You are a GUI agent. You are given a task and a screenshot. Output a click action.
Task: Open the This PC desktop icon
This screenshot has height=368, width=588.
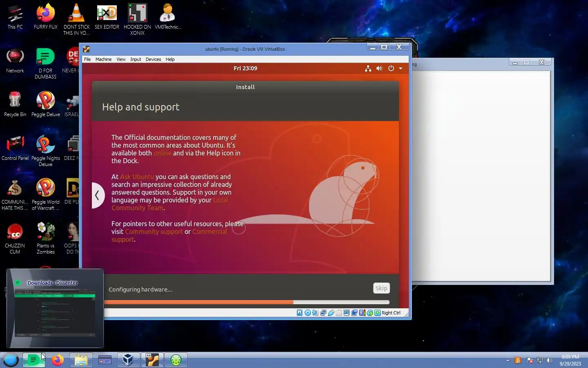(15, 17)
